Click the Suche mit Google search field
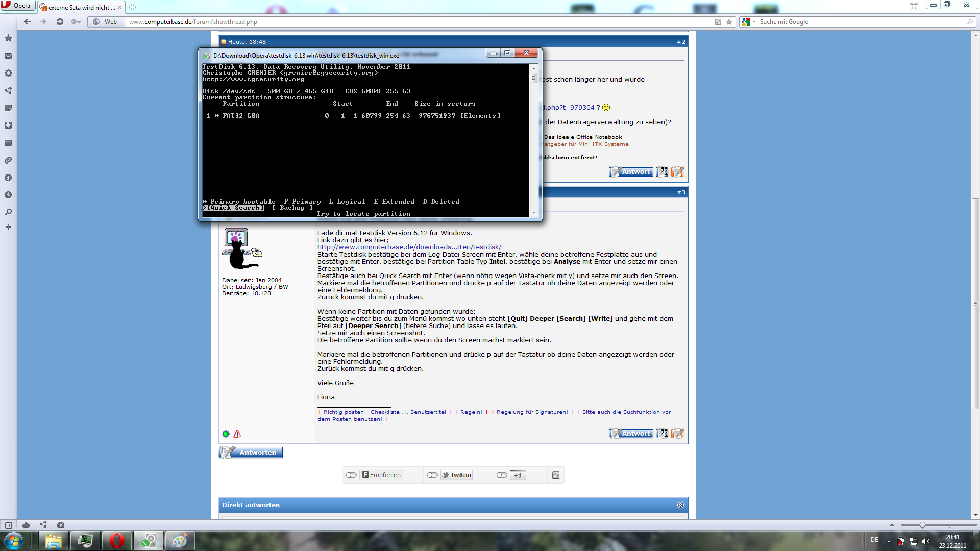 point(857,22)
